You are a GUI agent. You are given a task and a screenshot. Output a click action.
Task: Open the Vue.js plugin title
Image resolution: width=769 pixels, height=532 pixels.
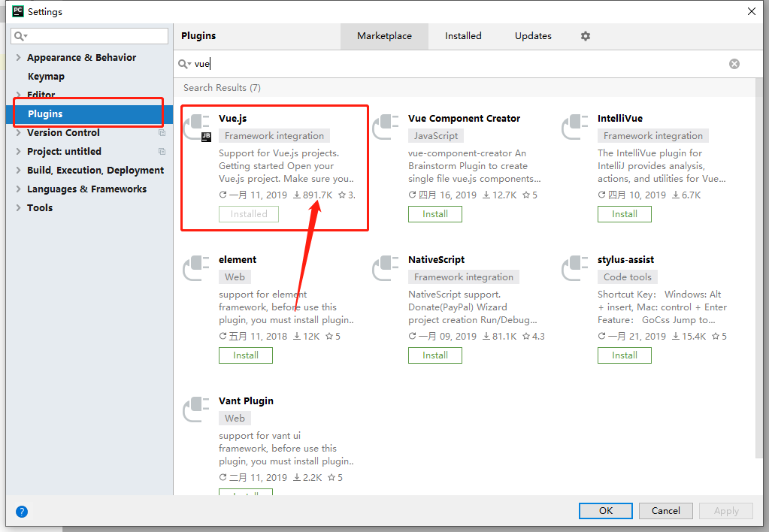coord(232,118)
